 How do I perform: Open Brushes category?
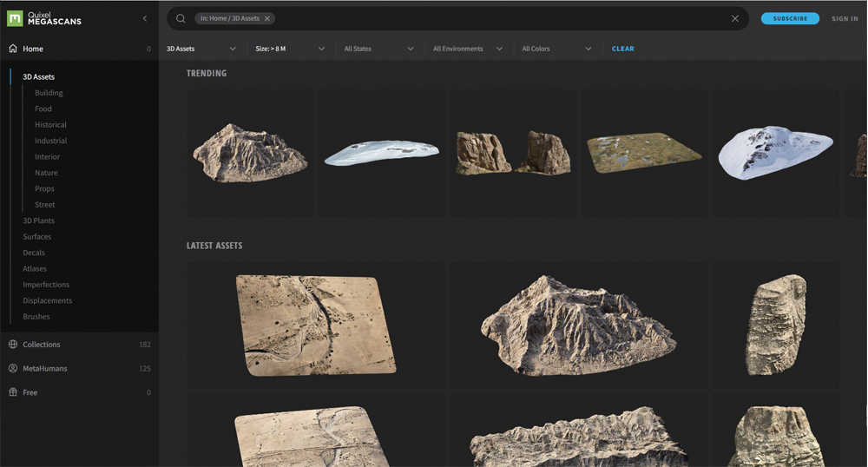(x=36, y=317)
